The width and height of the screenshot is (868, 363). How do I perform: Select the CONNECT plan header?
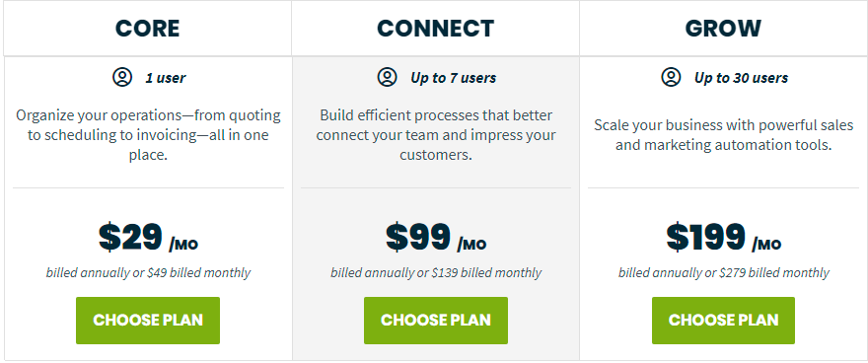pos(436,29)
